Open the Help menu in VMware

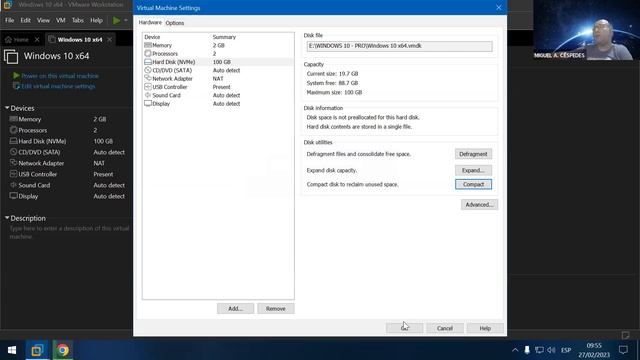pos(96,20)
